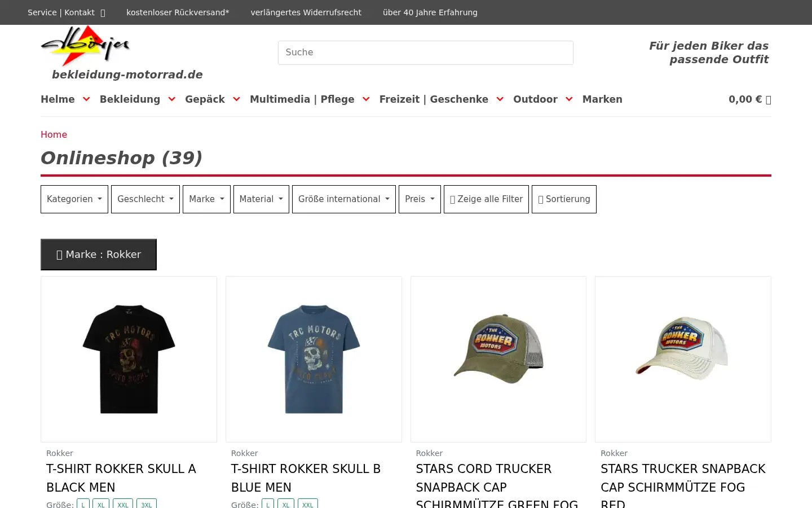
Task: Open the Outdoor menu
Action: click(535, 99)
